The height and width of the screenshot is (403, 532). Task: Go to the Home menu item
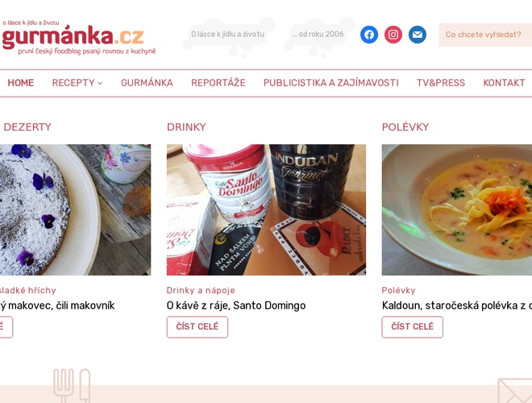21,83
